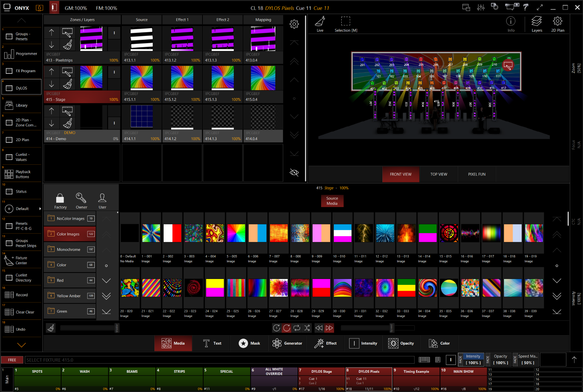Toggle enable switch for zone 415 Stage
Screen dimensions: 583x392
(x=114, y=72)
